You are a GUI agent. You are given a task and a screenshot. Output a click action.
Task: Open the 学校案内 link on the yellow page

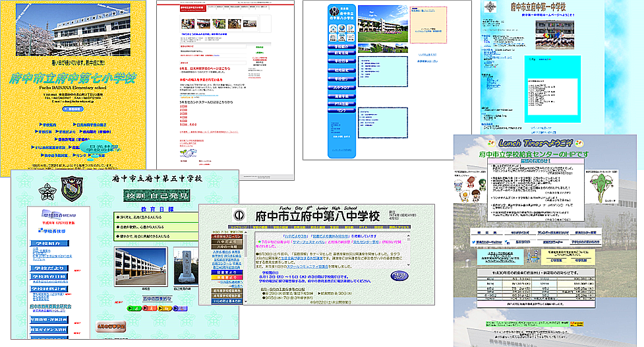click(49, 123)
